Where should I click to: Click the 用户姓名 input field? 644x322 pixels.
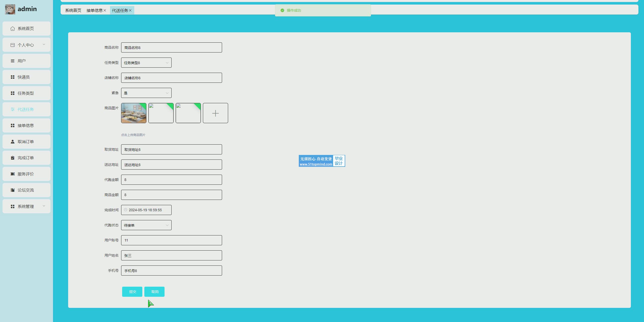pyautogui.click(x=172, y=255)
